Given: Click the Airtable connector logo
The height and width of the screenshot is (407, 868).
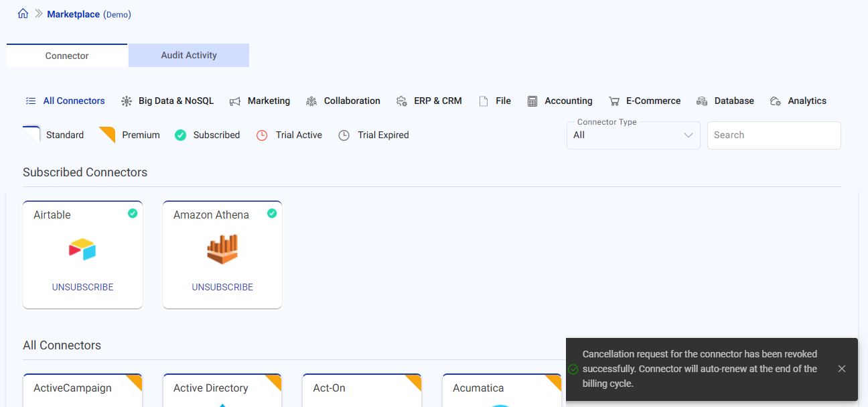Looking at the screenshot, I should [82, 249].
